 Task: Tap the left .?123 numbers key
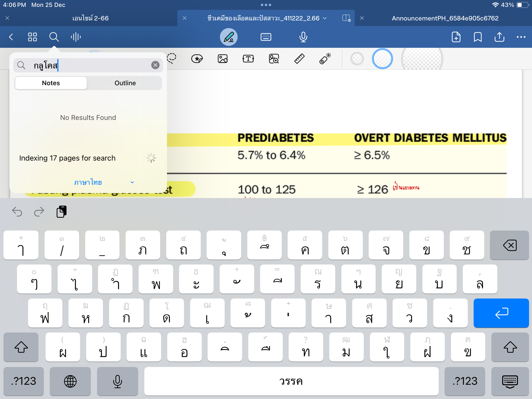click(24, 381)
